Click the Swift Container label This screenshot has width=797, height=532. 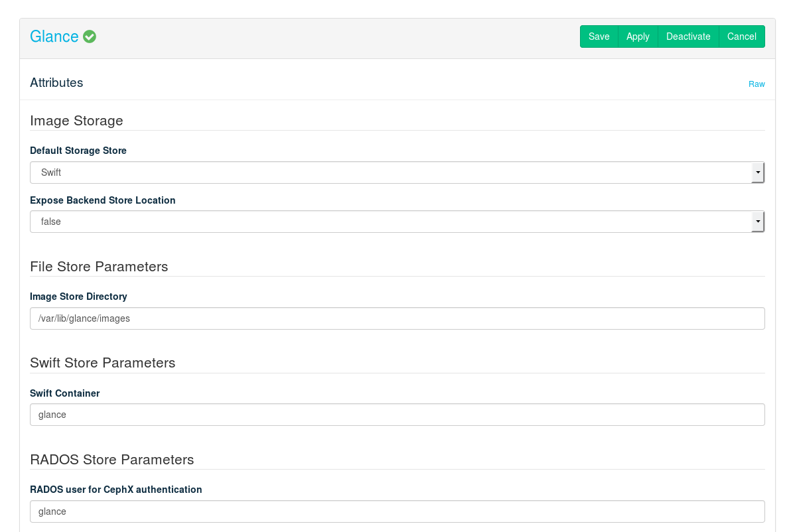[x=65, y=393]
